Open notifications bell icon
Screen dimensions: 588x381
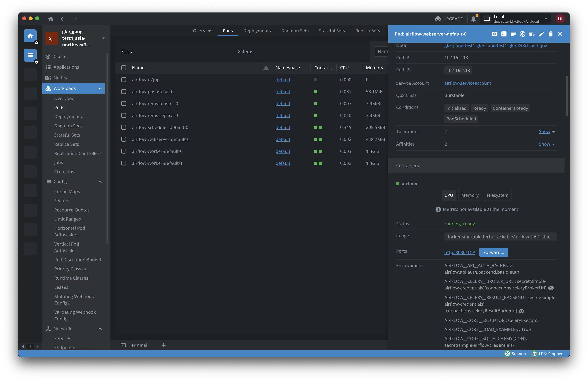point(473,19)
